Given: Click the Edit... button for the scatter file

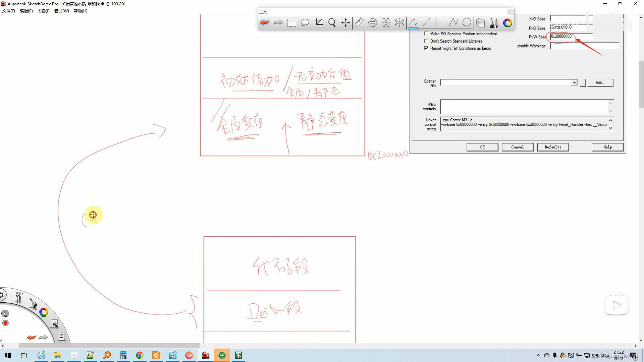Looking at the screenshot, I should (x=600, y=82).
